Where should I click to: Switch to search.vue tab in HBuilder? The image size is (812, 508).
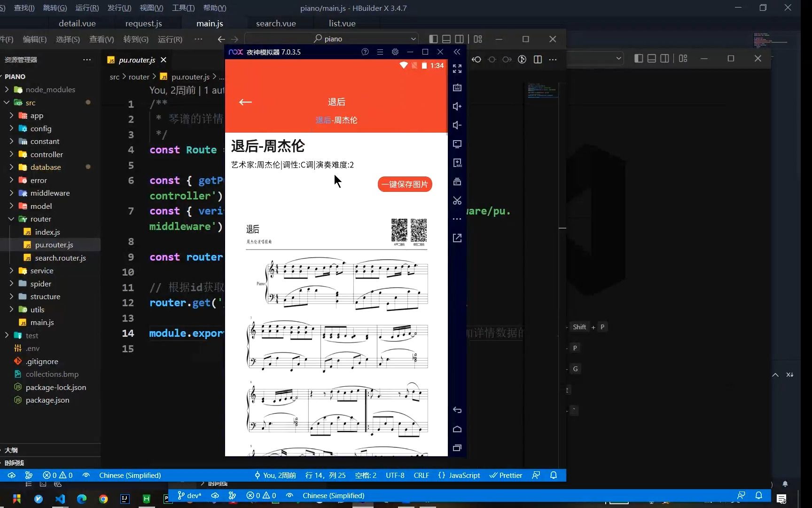(276, 23)
